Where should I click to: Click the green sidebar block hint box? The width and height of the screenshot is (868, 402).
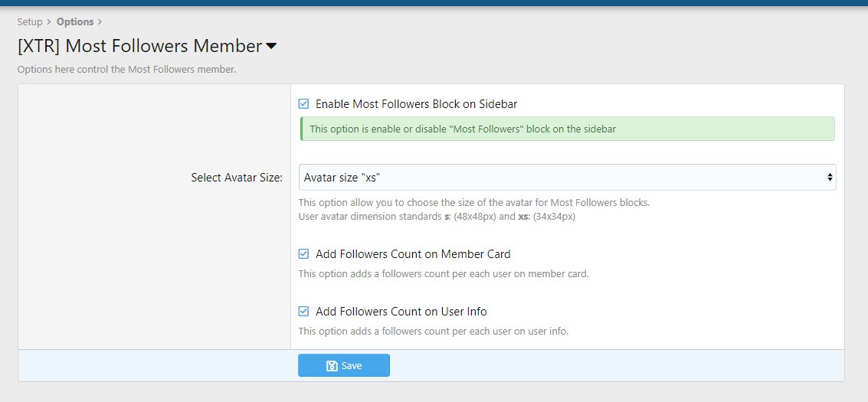click(567, 129)
